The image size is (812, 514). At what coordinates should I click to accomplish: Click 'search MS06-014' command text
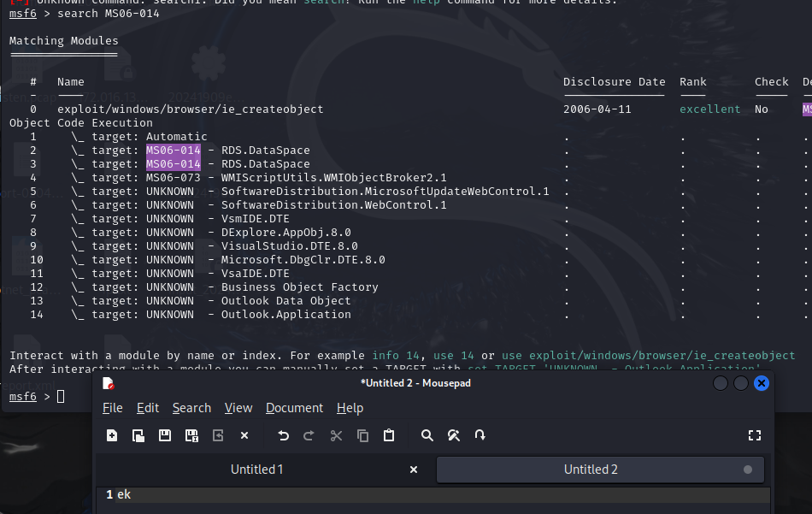(x=109, y=14)
